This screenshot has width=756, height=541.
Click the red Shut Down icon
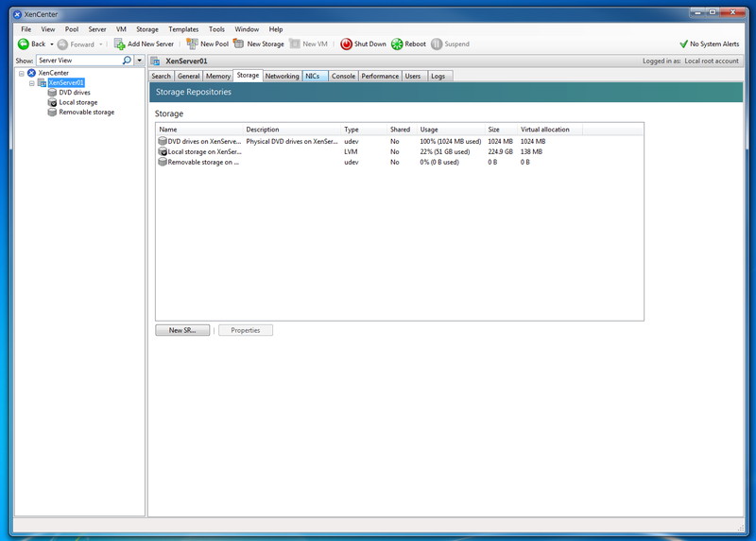[x=346, y=44]
